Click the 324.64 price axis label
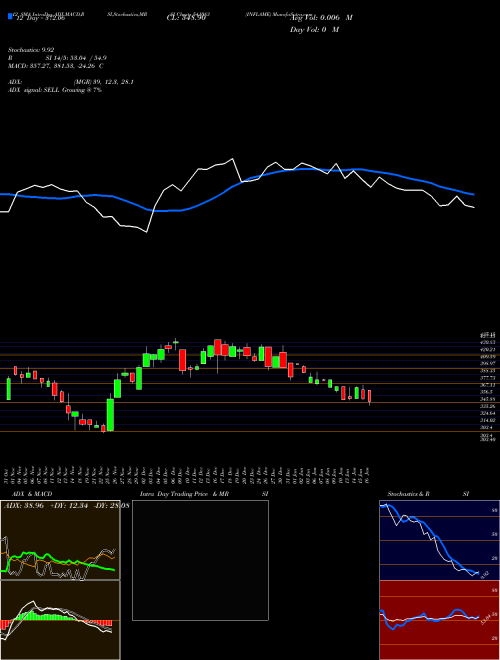Image resolution: width=500 pixels, height=660 pixels. (488, 413)
